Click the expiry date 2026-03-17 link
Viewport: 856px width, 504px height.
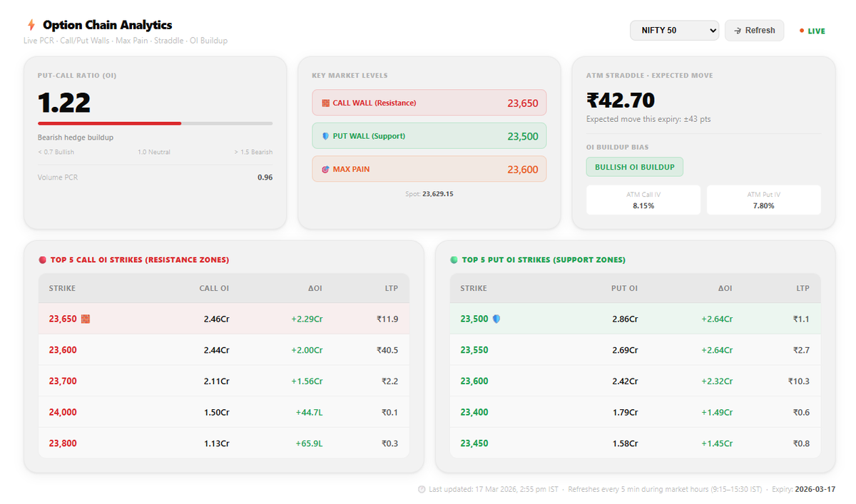(815, 490)
